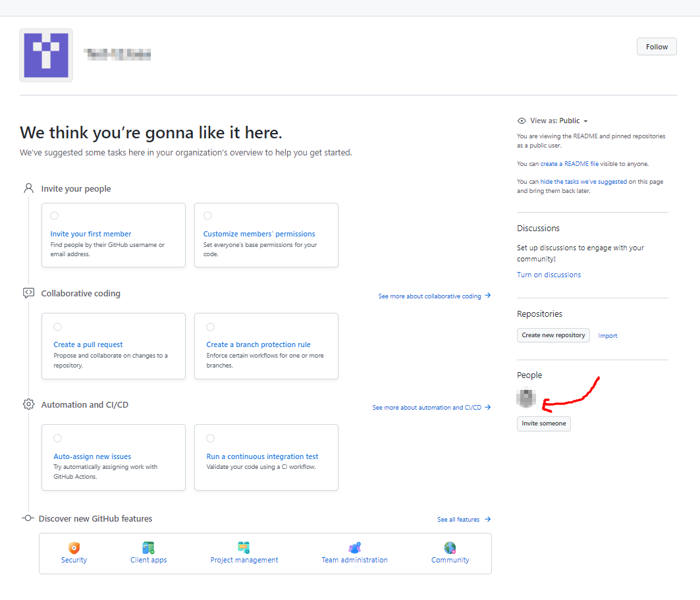
Task: Click the Collaborative coding heading
Action: pos(81,293)
